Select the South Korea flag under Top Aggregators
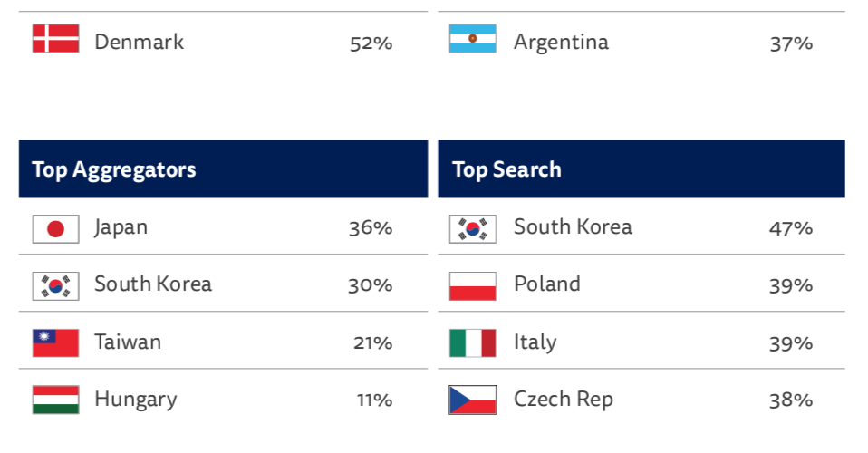 click(55, 285)
